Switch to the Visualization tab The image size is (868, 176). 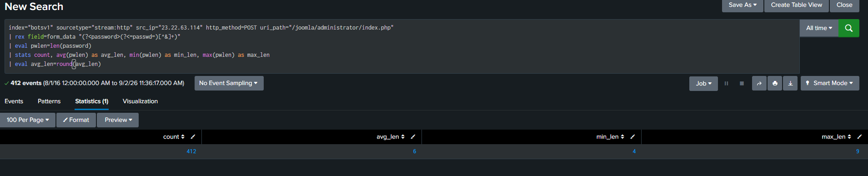pyautogui.click(x=140, y=101)
